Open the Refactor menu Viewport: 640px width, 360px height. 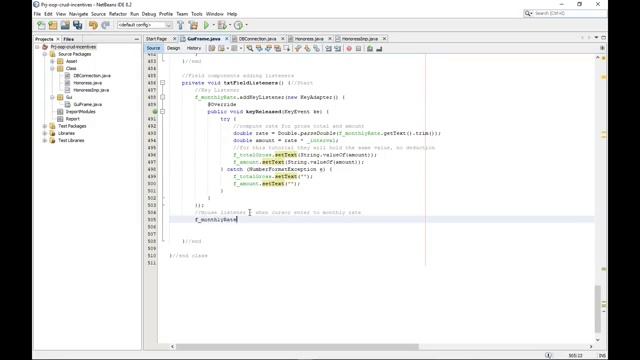point(118,14)
